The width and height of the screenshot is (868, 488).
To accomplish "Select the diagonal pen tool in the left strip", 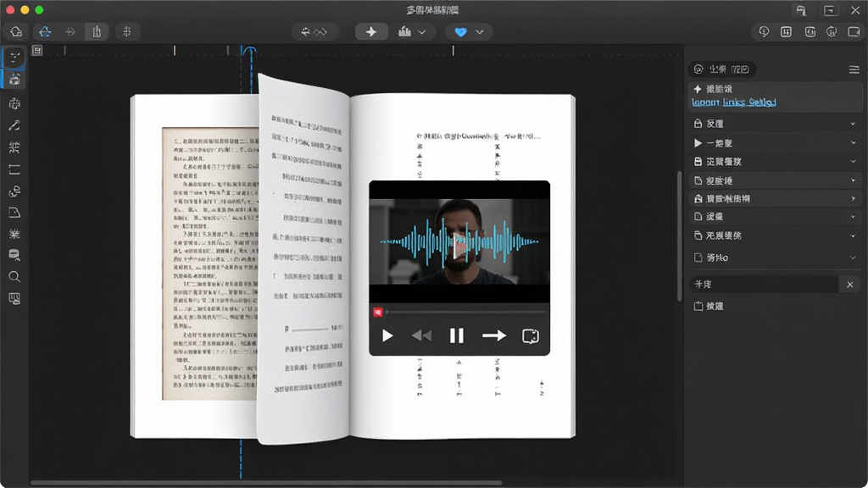I will 14,125.
